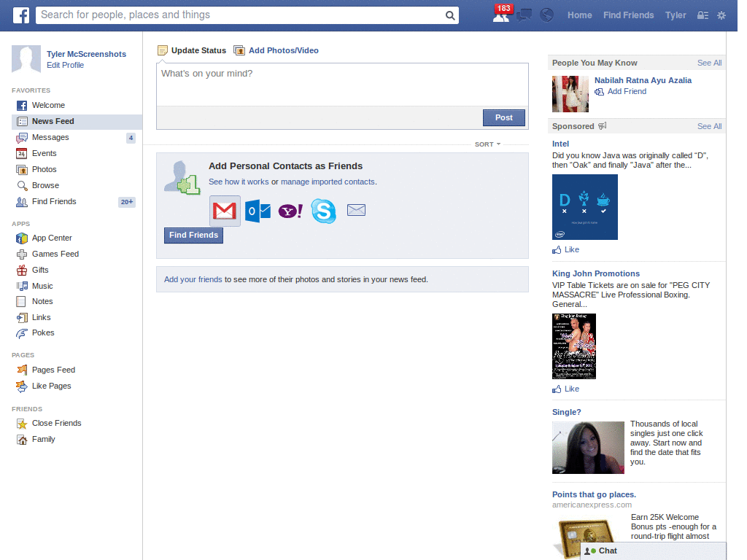Open the Home tab in top bar
This screenshot has height=560, width=747.
(x=579, y=15)
